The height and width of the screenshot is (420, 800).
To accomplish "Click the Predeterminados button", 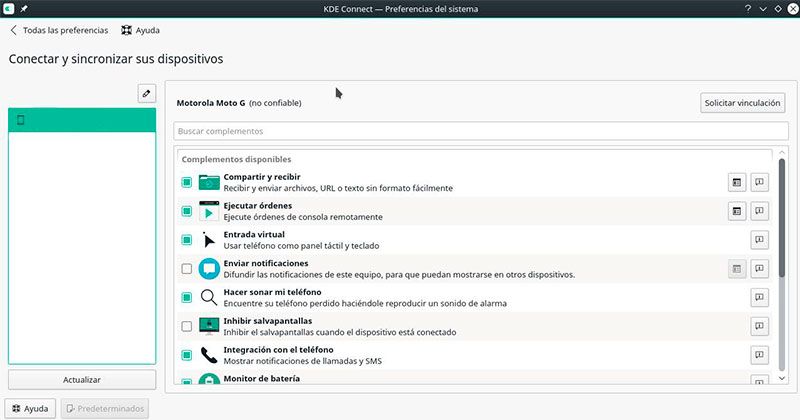I will click(105, 409).
